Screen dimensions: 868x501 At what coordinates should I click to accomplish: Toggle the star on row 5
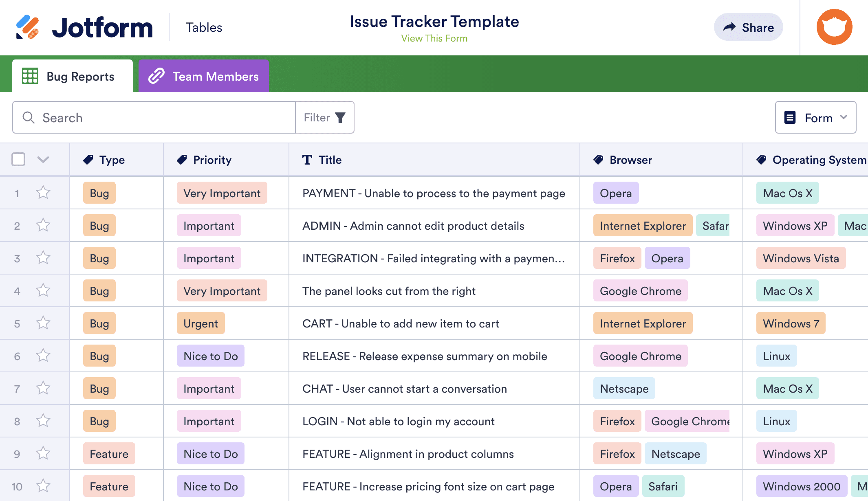[x=43, y=323]
